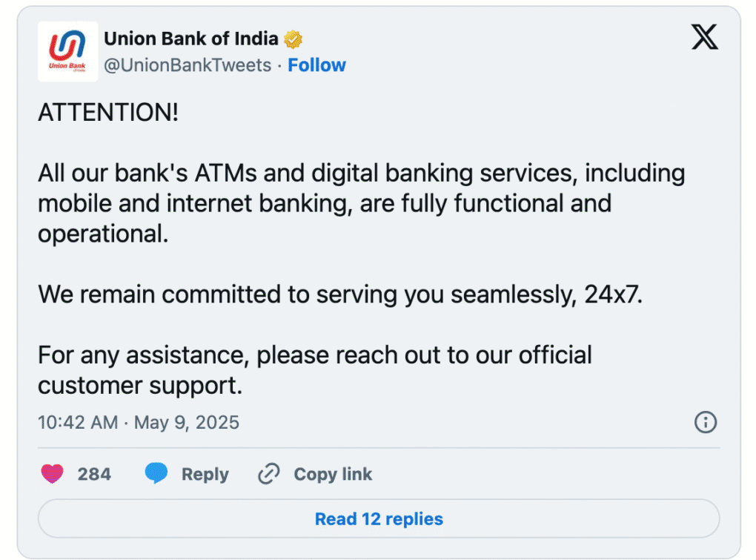Open the Read 12 replies button
756x560 pixels.
(x=379, y=518)
